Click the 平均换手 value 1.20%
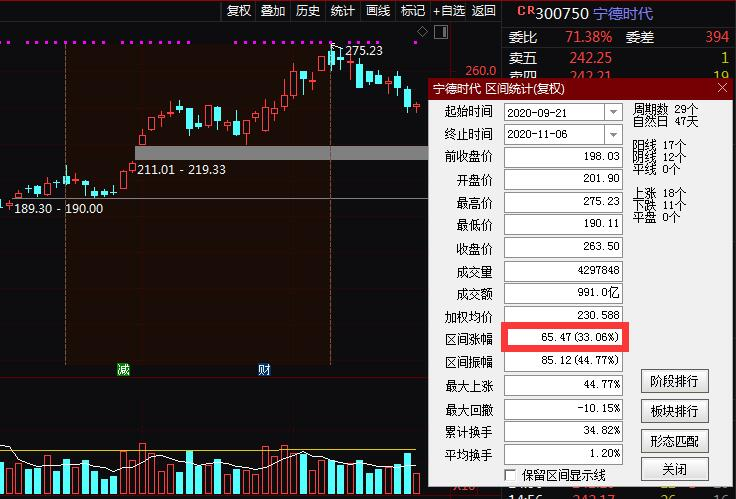The width and height of the screenshot is (736, 499). click(x=563, y=454)
